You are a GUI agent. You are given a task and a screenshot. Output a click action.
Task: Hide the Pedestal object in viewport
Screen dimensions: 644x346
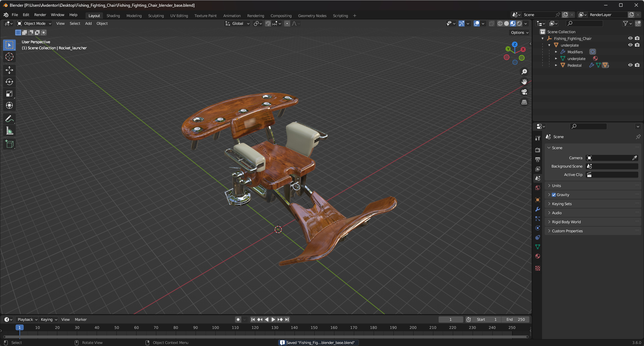tap(630, 65)
